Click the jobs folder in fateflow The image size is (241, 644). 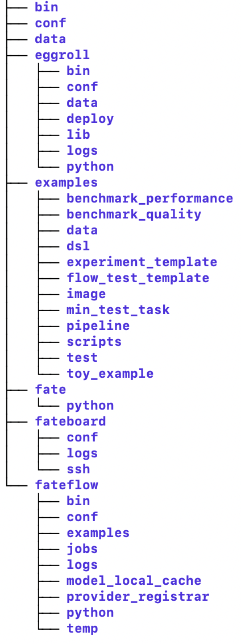(x=82, y=549)
